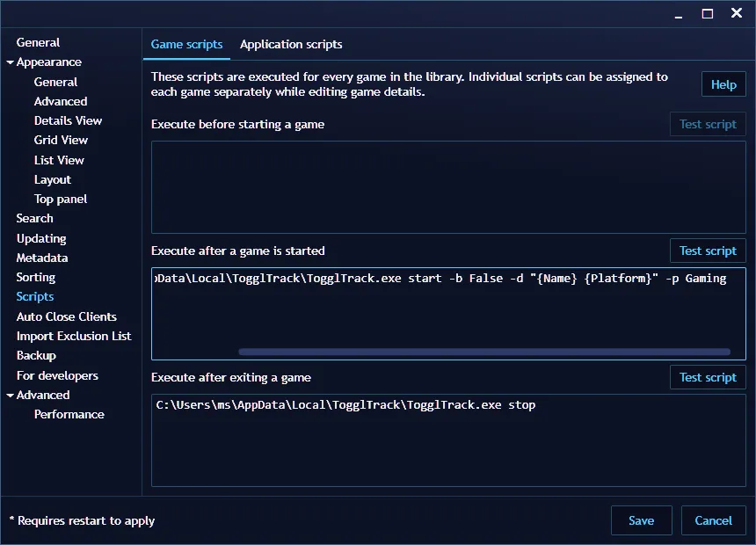Open the Help button
The image size is (756, 545).
point(723,84)
